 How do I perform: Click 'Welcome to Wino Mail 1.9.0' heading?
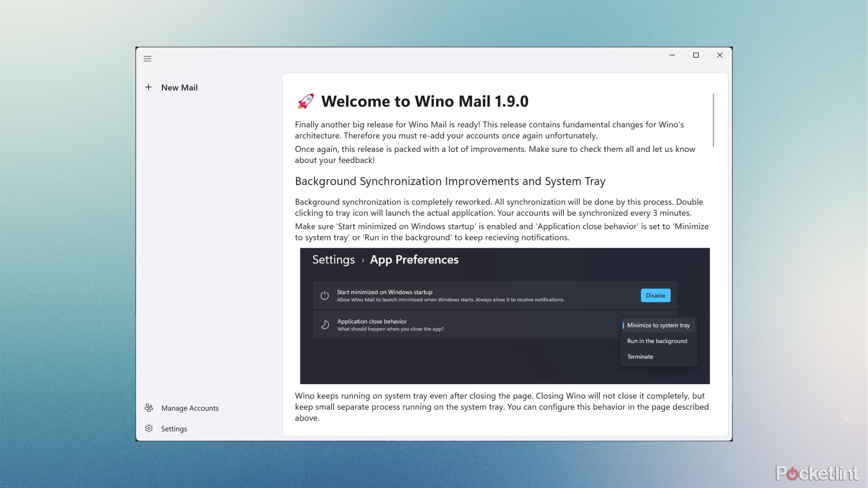coord(425,101)
